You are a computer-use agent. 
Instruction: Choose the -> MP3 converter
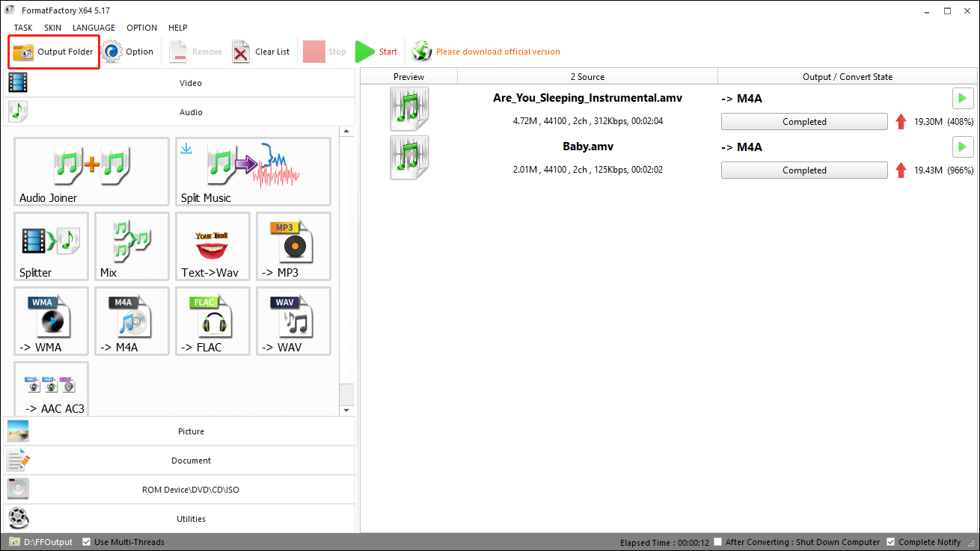tap(293, 246)
